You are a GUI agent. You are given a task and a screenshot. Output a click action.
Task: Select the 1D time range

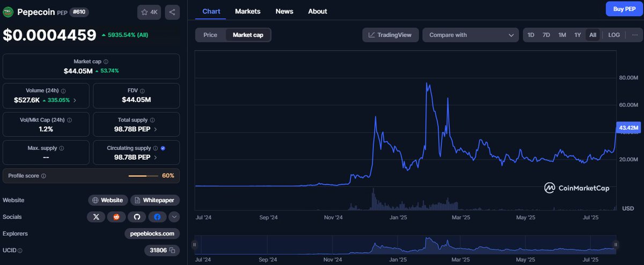coord(531,35)
